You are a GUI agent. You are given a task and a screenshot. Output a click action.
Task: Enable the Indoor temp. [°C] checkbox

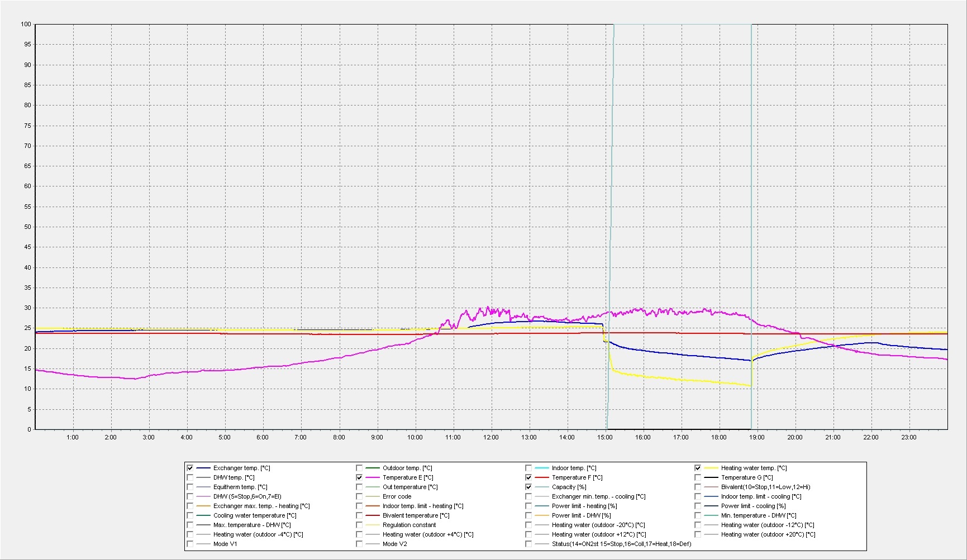click(x=528, y=468)
